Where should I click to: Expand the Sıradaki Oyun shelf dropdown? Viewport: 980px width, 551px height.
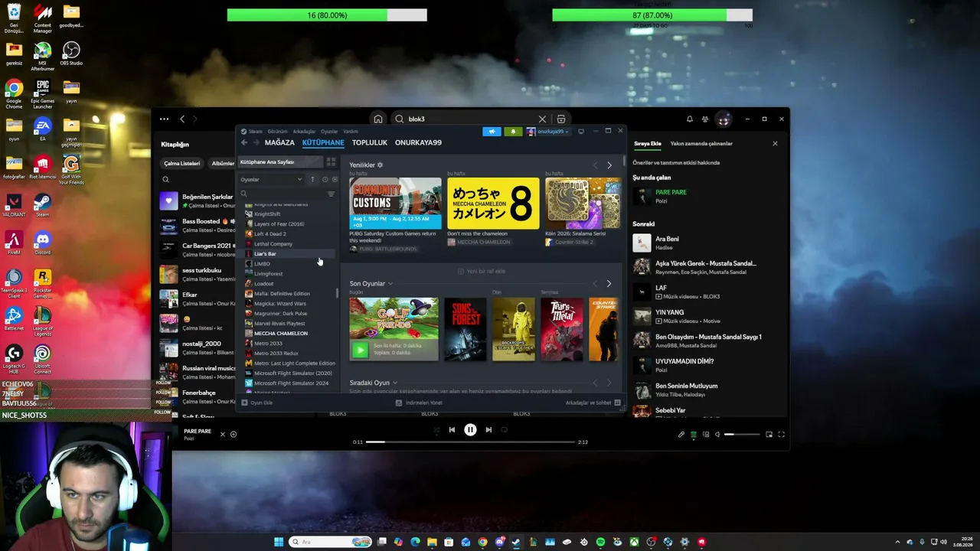(x=395, y=383)
